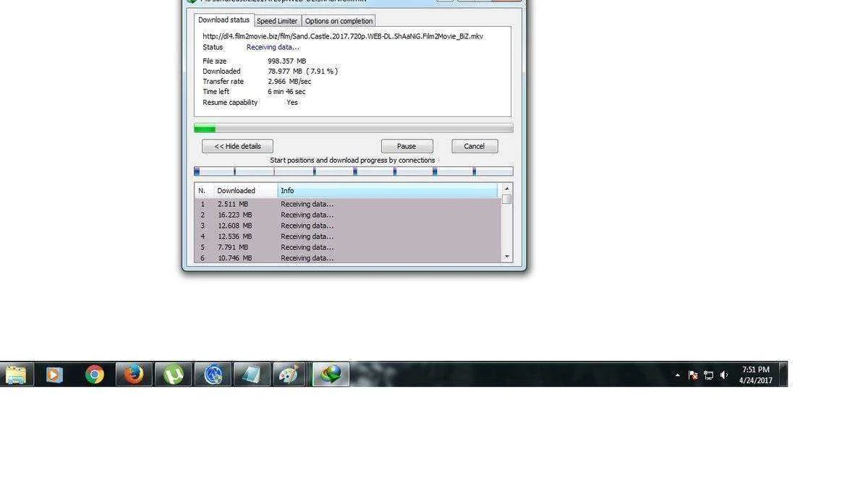Open network status tray icon

[x=709, y=375]
